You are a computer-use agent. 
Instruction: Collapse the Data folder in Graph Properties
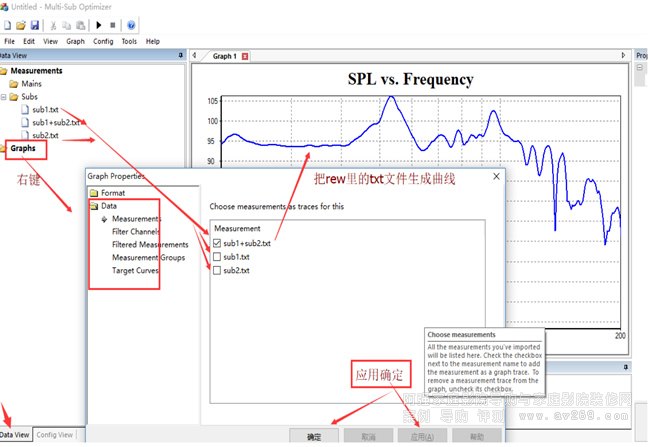click(95, 205)
